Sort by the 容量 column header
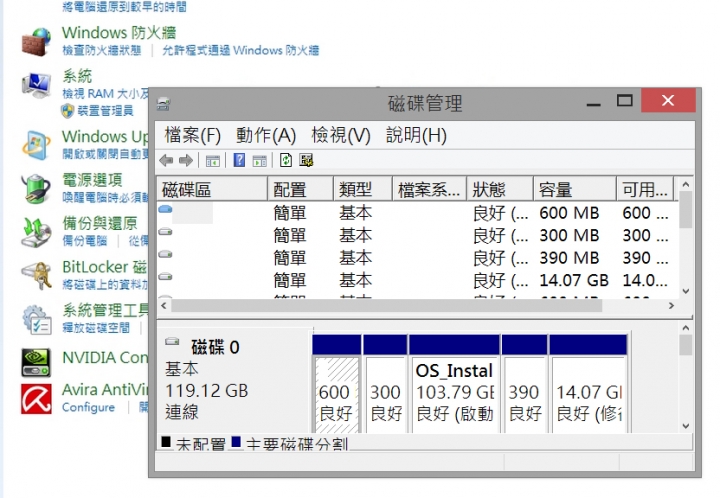The height and width of the screenshot is (498, 720). click(575, 189)
